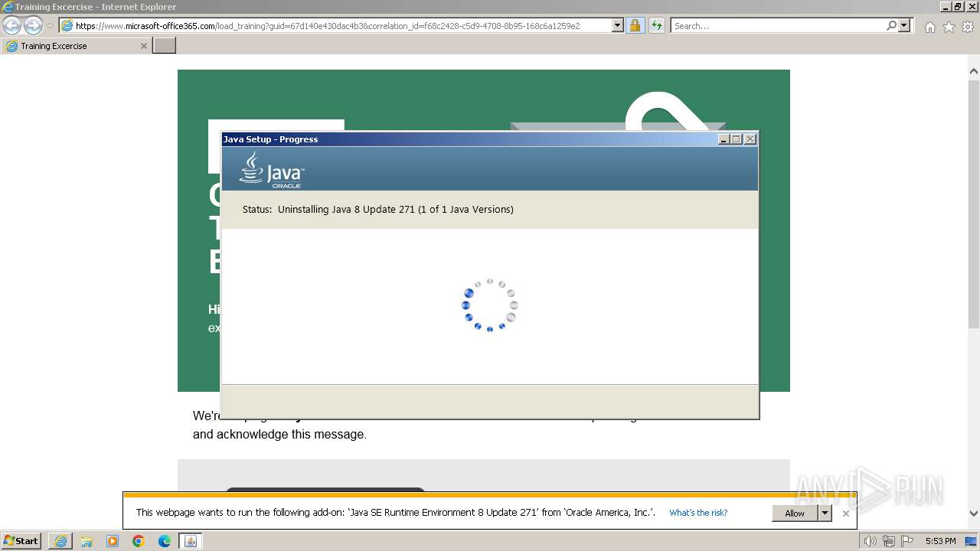Open a new blank tab

coord(165,46)
